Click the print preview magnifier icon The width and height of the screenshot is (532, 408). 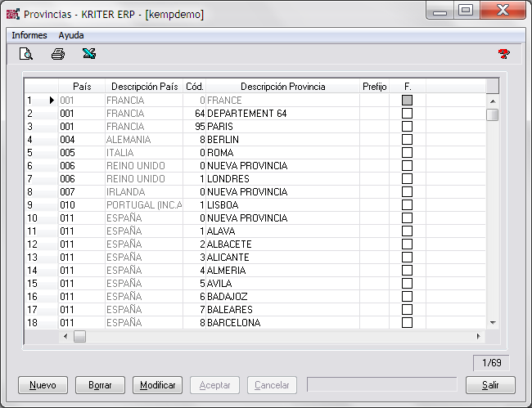(26, 55)
